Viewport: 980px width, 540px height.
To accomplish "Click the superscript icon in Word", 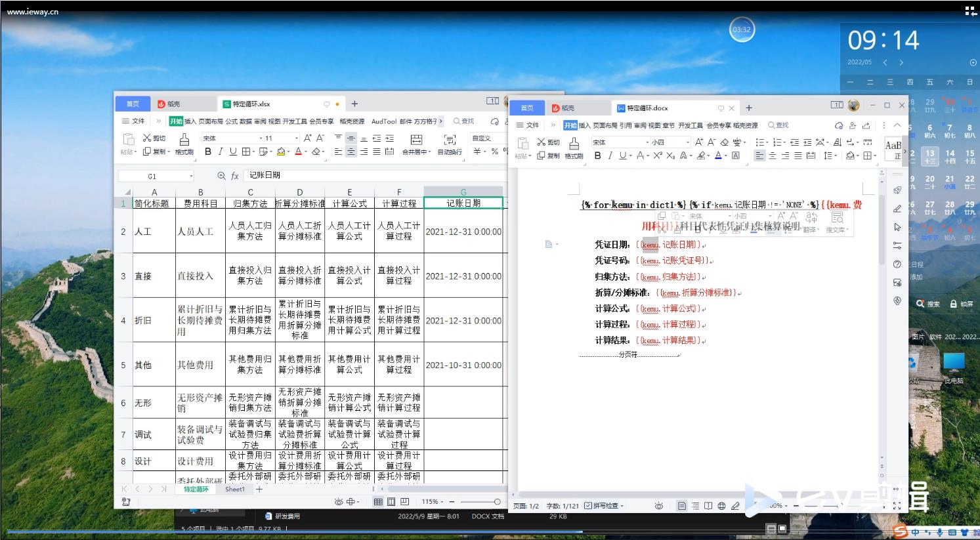I will coord(655,156).
